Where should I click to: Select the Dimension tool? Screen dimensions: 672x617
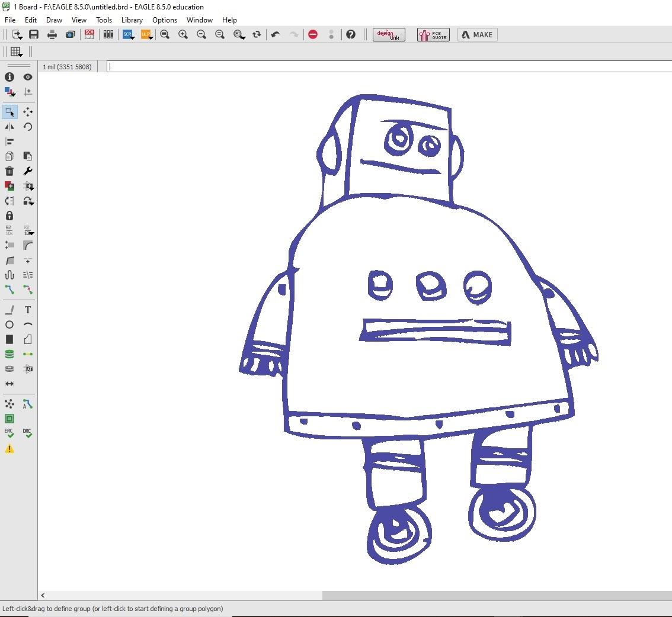coord(9,384)
